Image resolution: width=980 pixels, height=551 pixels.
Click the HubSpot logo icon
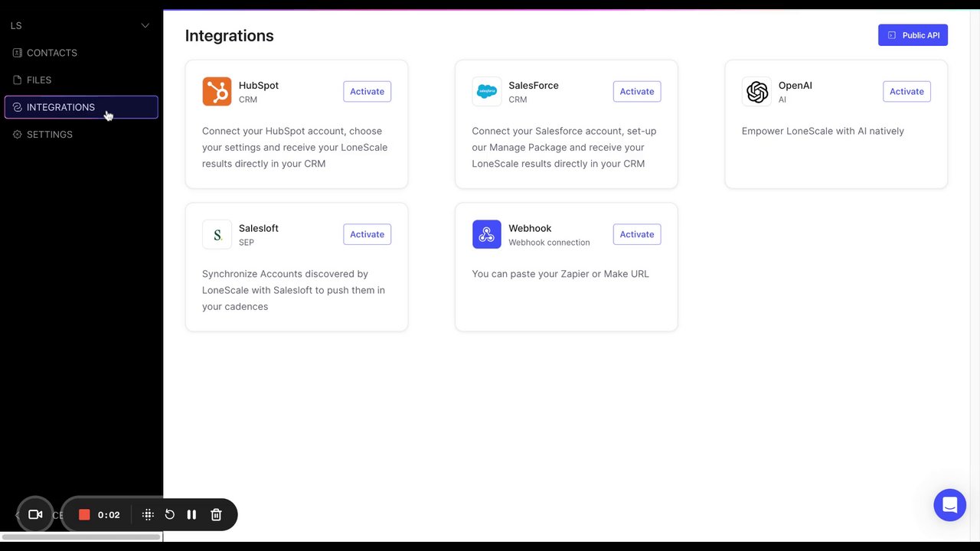(217, 92)
